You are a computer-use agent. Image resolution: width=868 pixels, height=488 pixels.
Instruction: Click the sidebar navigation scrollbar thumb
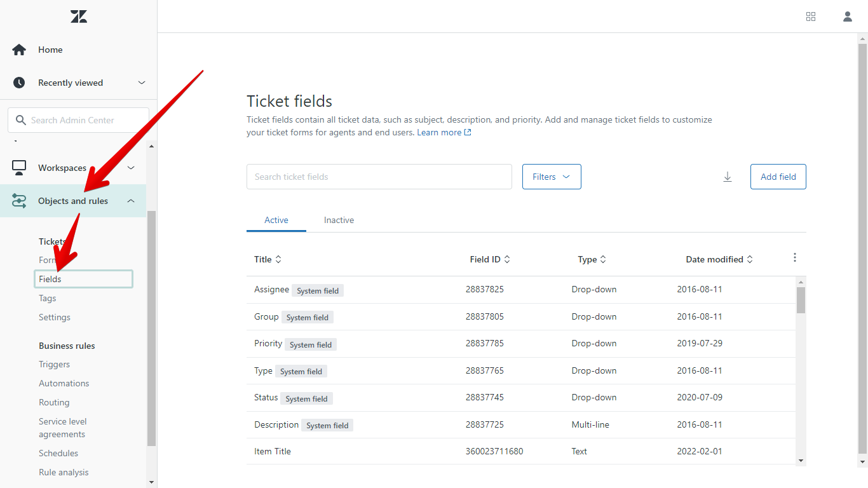click(x=151, y=328)
